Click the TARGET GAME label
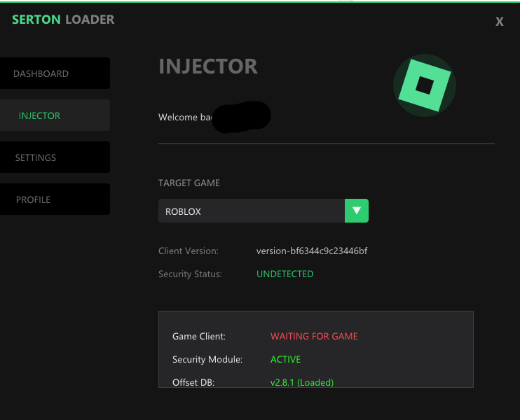520x420 pixels. [x=189, y=183]
